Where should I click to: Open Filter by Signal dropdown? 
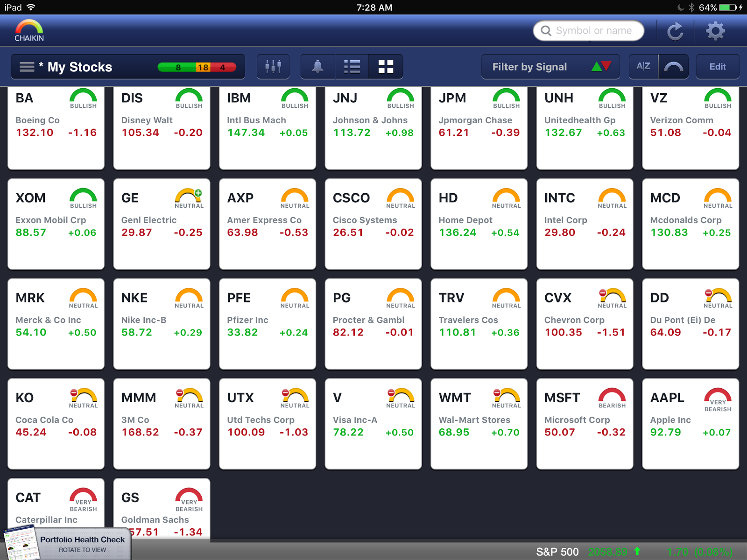tap(550, 67)
